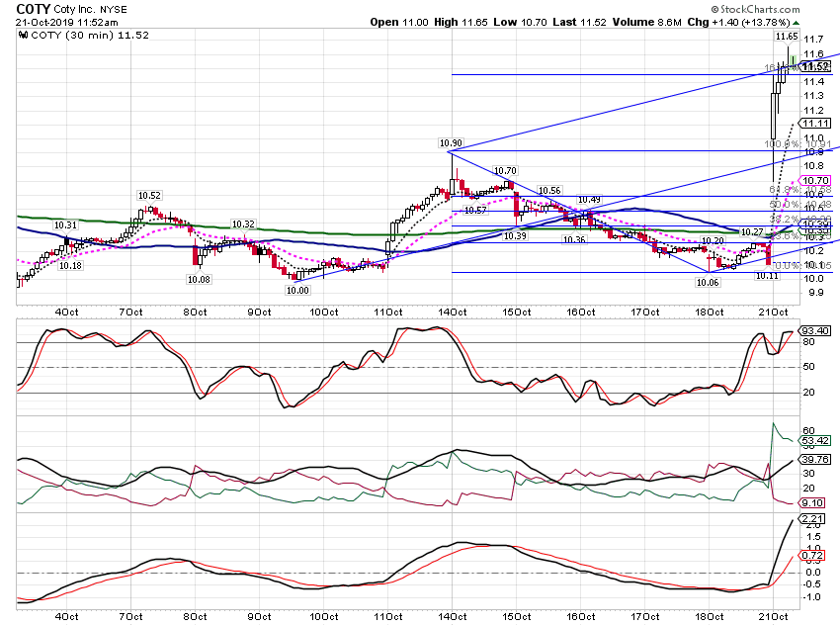Click the green boxed 53.42 indicator value
The width and height of the screenshot is (840, 626).
pyautogui.click(x=815, y=441)
